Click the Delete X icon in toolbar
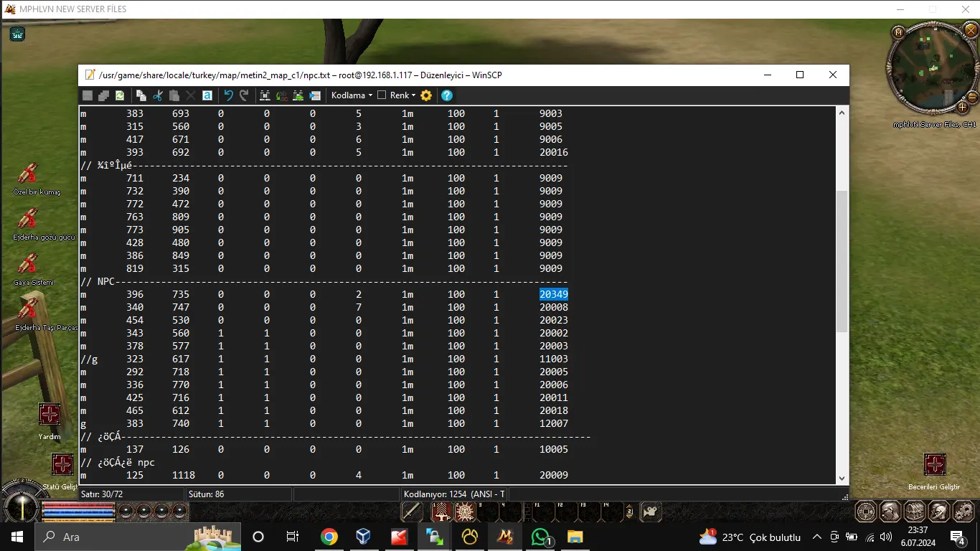The height and width of the screenshot is (551, 980). [190, 95]
